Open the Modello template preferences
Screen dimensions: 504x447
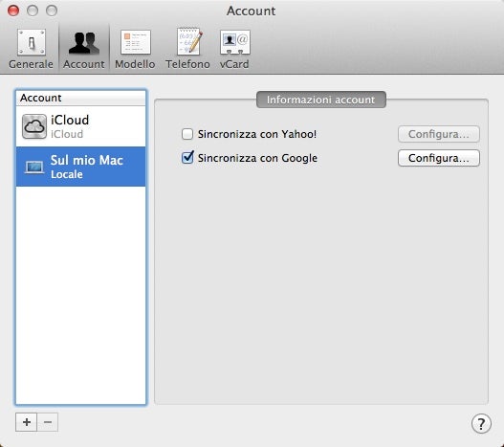(x=135, y=48)
